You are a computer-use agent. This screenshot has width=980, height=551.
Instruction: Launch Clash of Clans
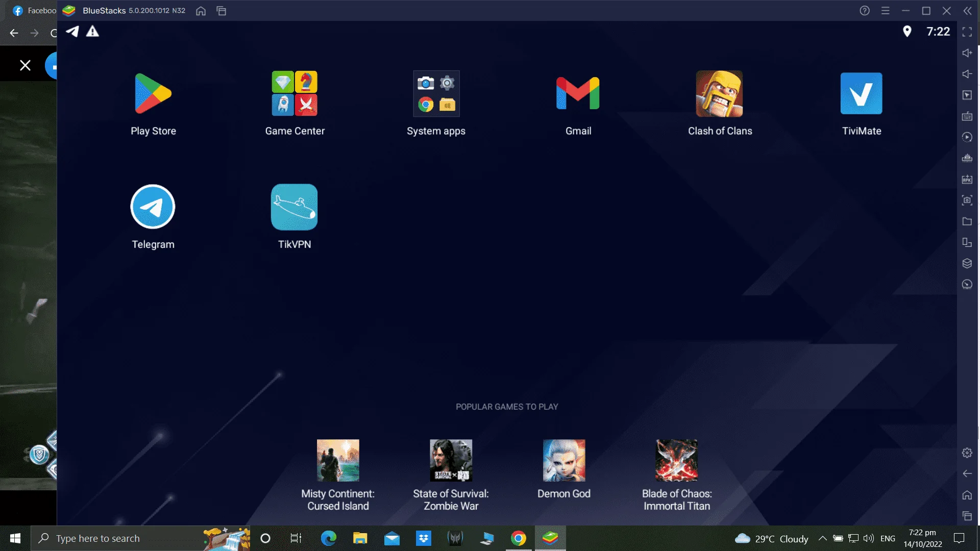click(x=720, y=93)
